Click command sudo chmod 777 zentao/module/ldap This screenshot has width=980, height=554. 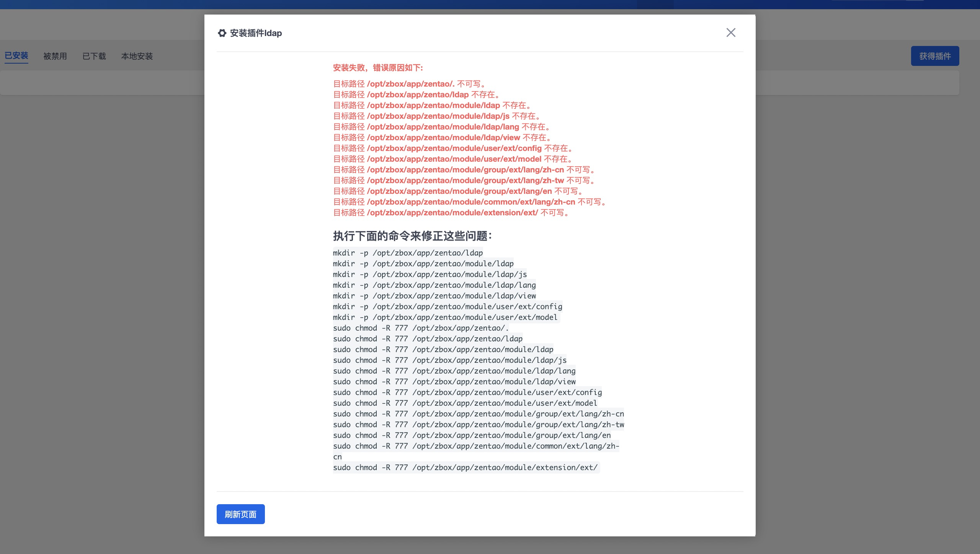[443, 349]
